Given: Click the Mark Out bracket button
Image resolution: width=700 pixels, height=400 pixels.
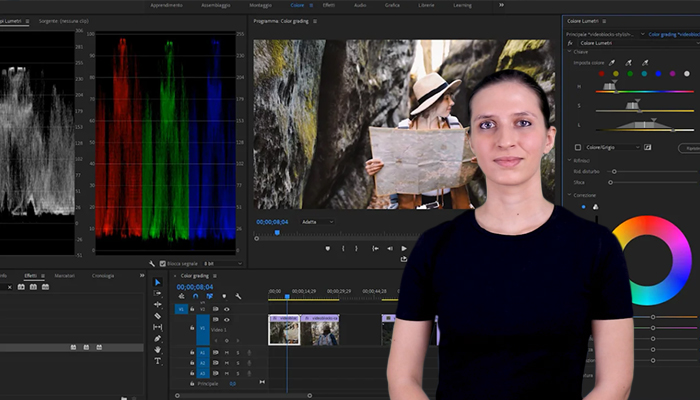Looking at the screenshot, I should coord(356,249).
